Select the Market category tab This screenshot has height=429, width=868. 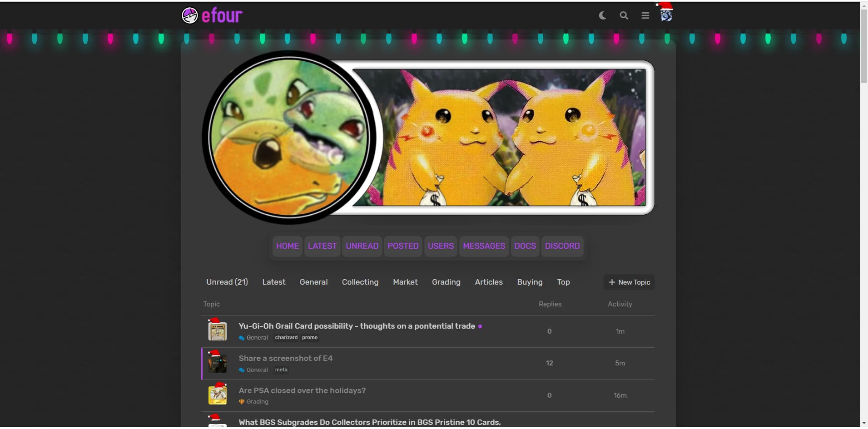[x=405, y=282]
